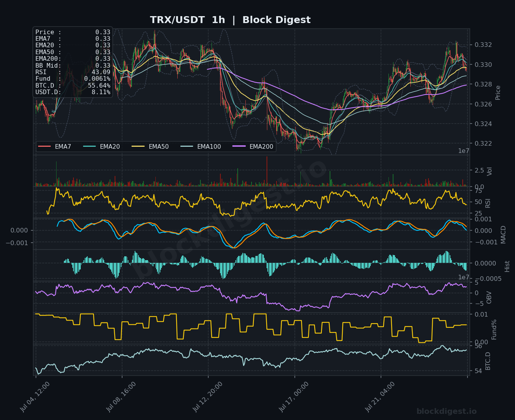This screenshot has height=420, width=515.
Task: Click the RSI 25 tick label
Action: (x=478, y=214)
